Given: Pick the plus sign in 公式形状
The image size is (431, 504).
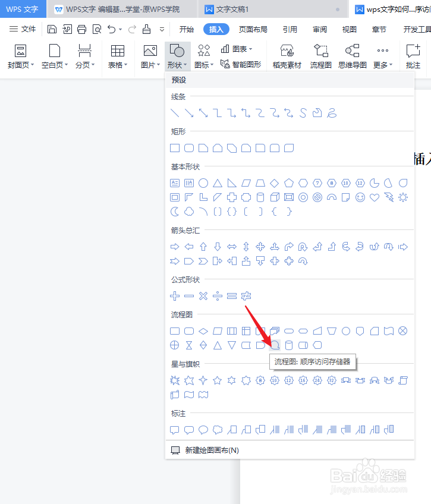Looking at the screenshot, I should pyautogui.click(x=175, y=296).
